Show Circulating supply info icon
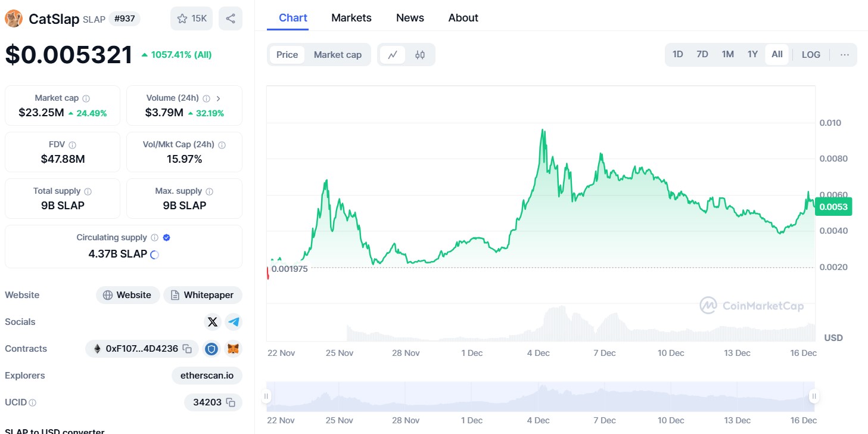This screenshot has height=434, width=868. 155,237
